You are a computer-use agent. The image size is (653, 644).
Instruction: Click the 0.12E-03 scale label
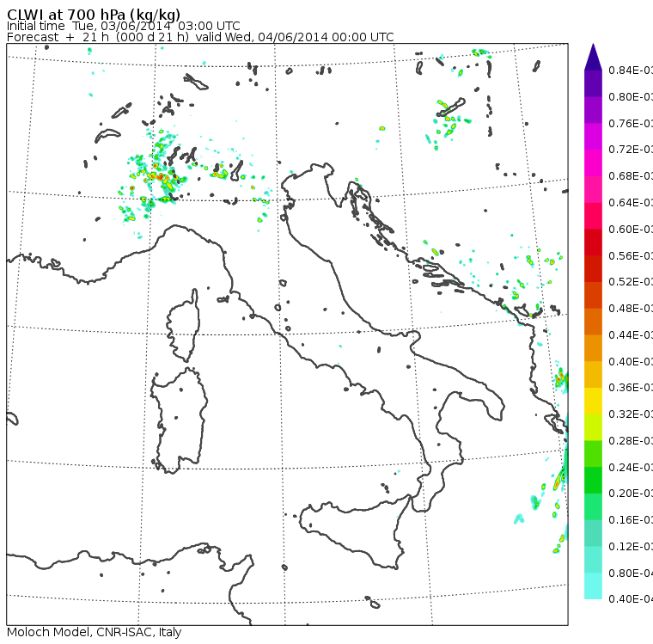[x=631, y=547]
